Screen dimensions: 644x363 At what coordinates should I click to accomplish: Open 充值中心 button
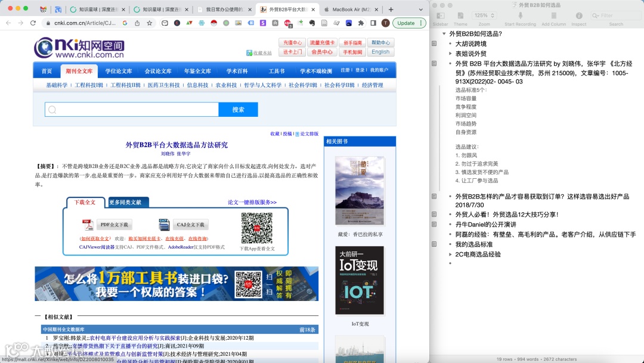(292, 42)
